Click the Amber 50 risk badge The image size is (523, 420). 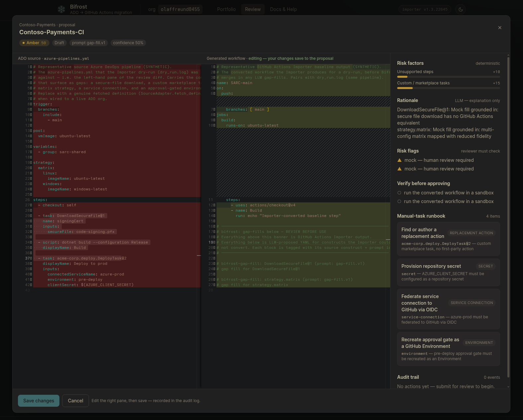(34, 43)
